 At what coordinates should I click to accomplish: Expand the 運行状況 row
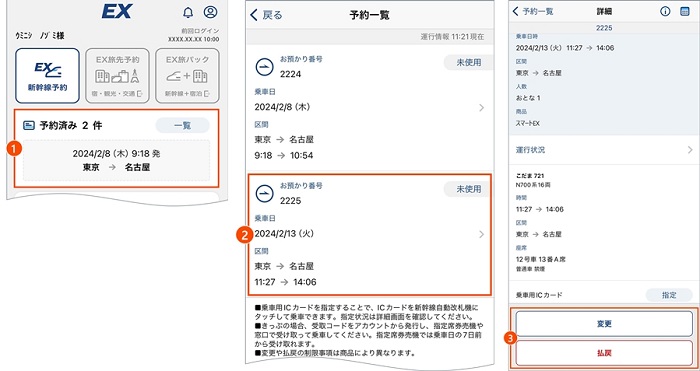pos(604,150)
